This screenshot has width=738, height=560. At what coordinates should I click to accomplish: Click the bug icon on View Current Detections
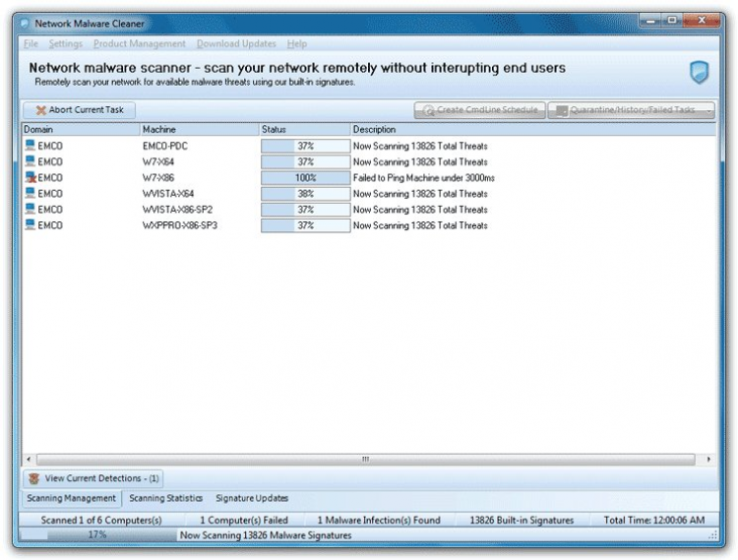click(x=33, y=478)
